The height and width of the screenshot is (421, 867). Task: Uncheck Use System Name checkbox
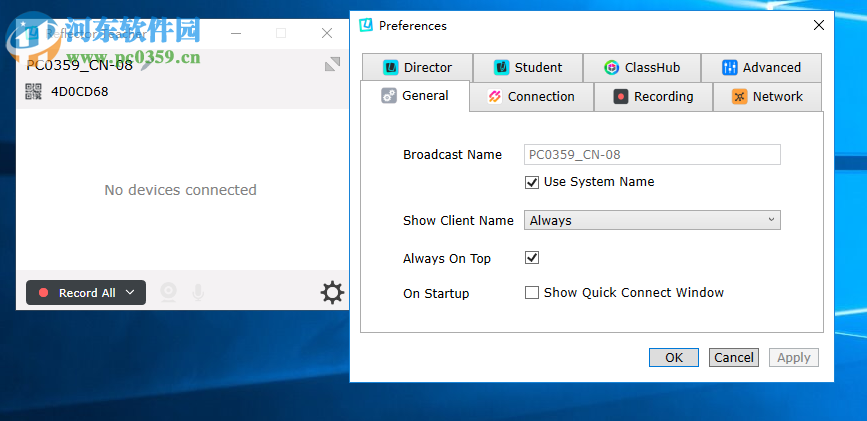tap(532, 182)
